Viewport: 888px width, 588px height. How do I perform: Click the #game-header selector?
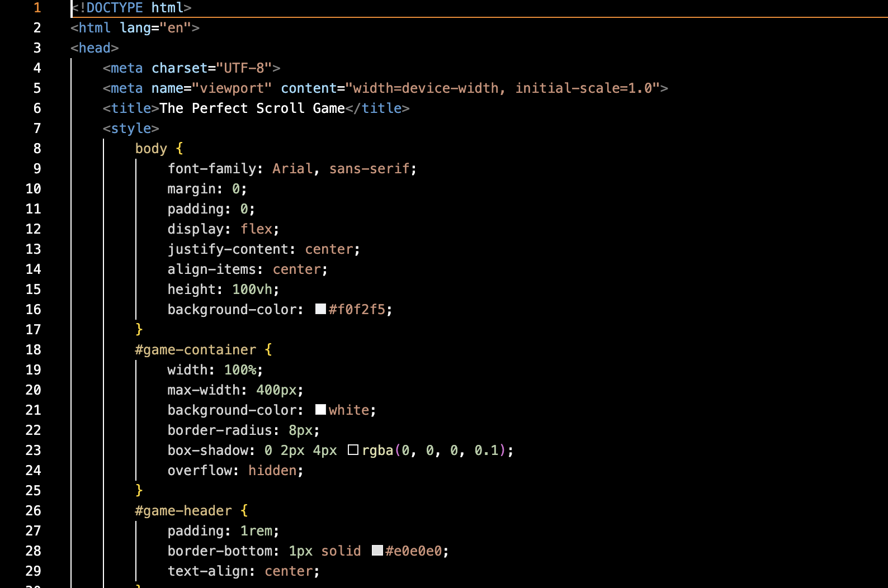click(183, 511)
